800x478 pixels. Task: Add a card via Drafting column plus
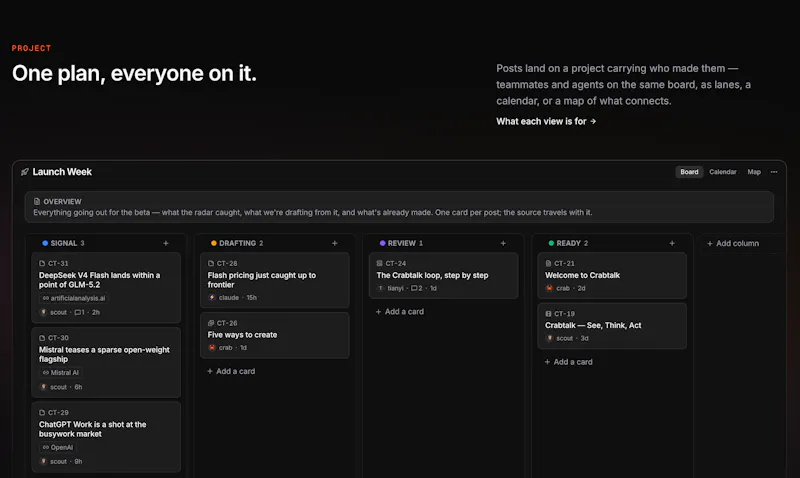pyautogui.click(x=335, y=243)
